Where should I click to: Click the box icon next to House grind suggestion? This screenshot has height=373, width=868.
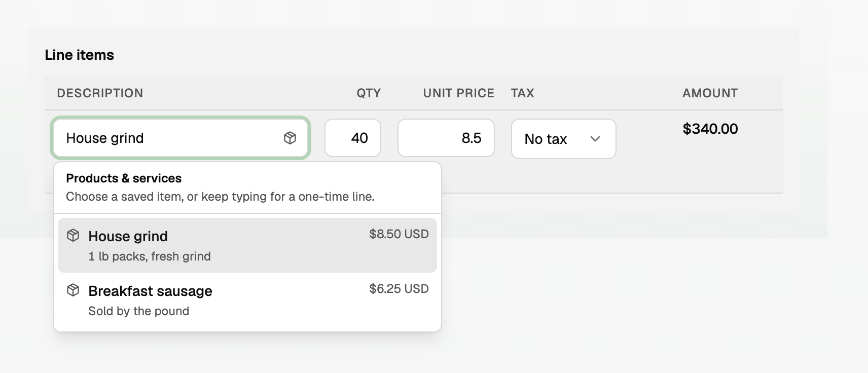73,235
